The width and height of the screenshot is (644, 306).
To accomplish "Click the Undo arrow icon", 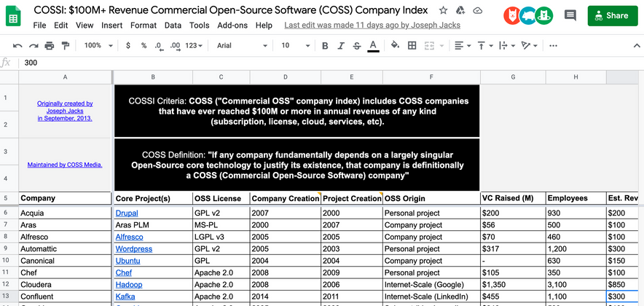I will 17,46.
